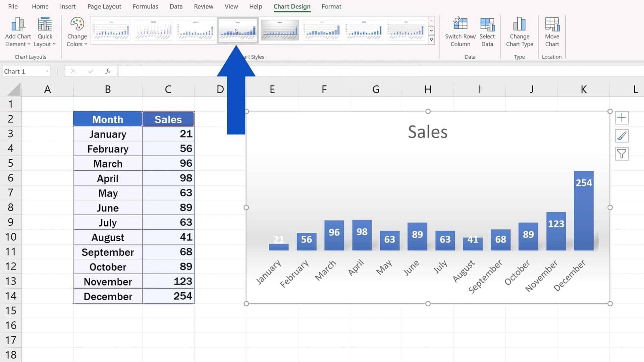Apply the fifth chart style thumbnail
The image size is (644, 362).
(280, 30)
